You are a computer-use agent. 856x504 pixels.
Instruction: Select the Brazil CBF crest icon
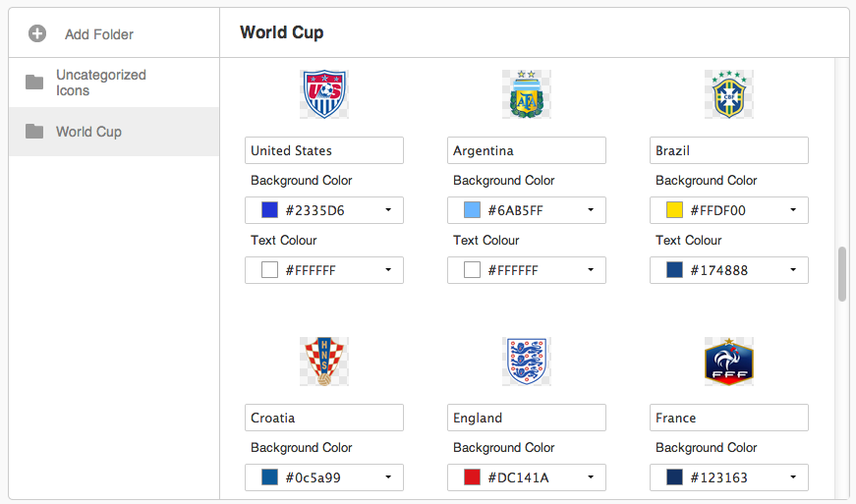(x=729, y=93)
